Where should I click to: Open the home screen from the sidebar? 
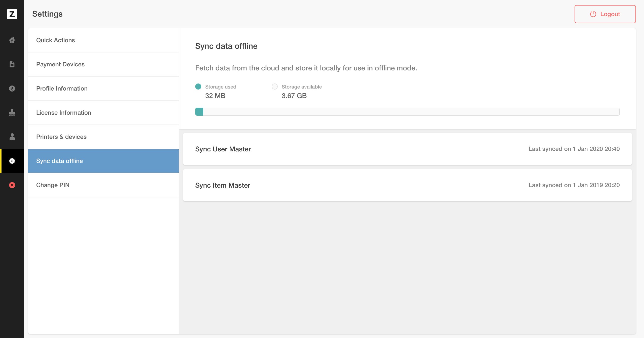coord(12,40)
